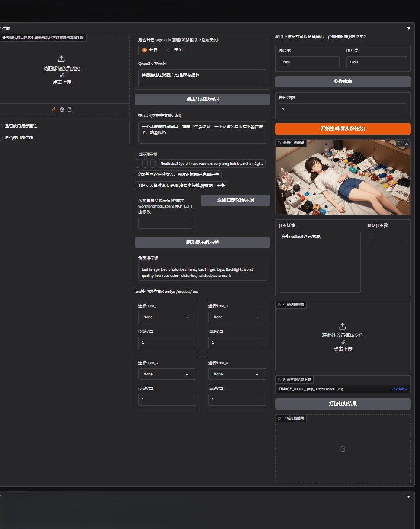Select the 开启 radio option for sage-attn

149,50
